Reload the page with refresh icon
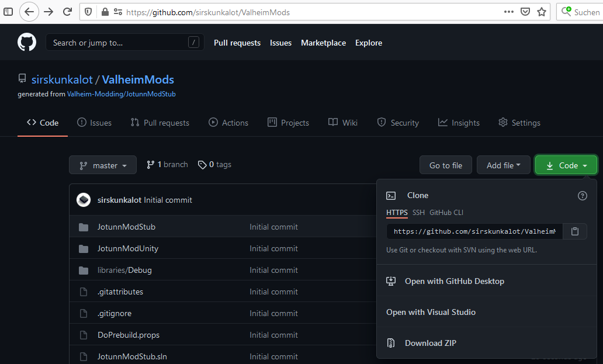Viewport: 603px width, 364px height. [67, 12]
